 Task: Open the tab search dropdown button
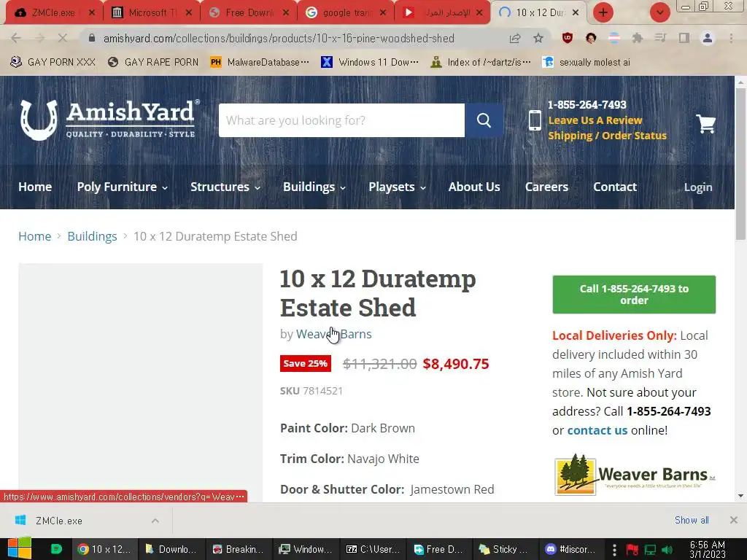[659, 12]
